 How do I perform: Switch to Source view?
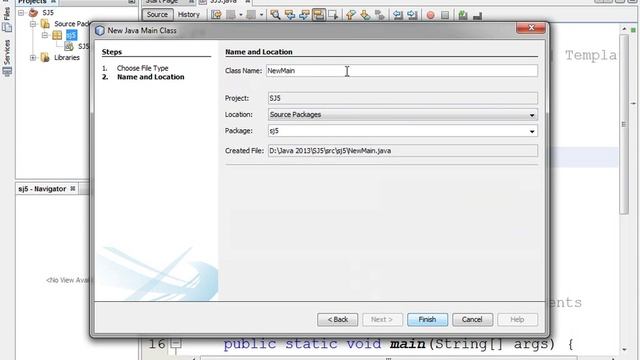(157, 15)
